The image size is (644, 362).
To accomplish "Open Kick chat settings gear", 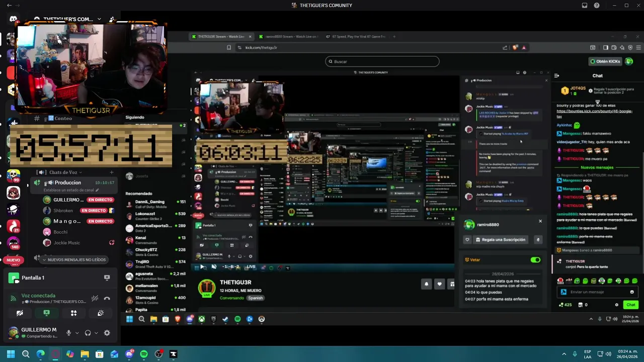I will 617,305.
